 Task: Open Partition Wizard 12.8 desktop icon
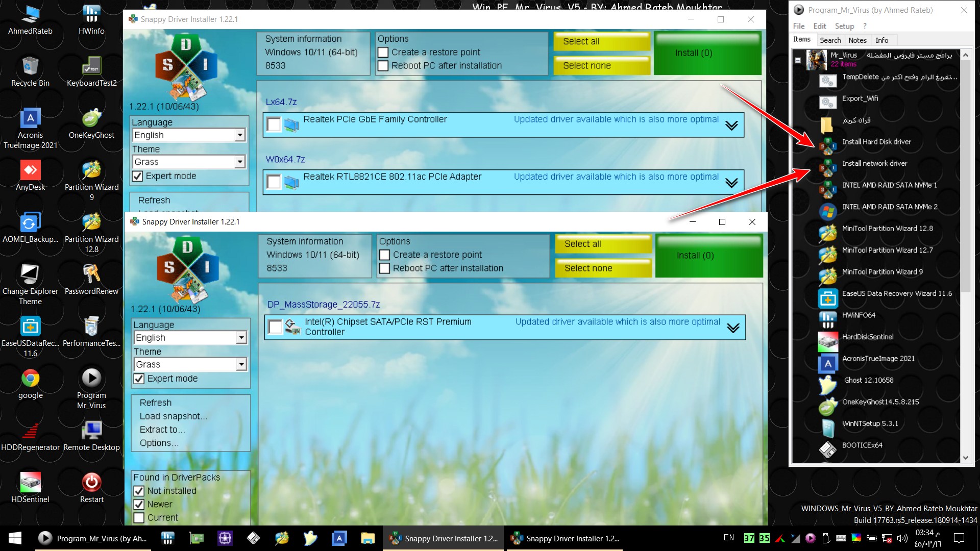click(91, 233)
